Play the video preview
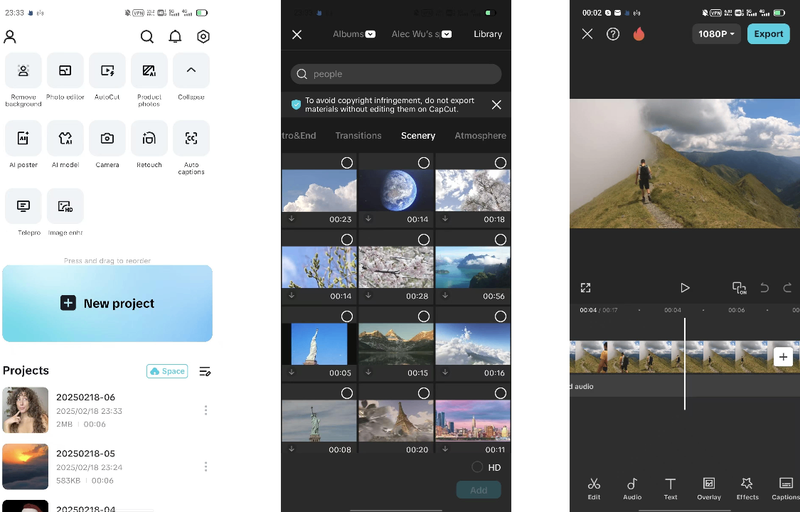 pos(685,288)
